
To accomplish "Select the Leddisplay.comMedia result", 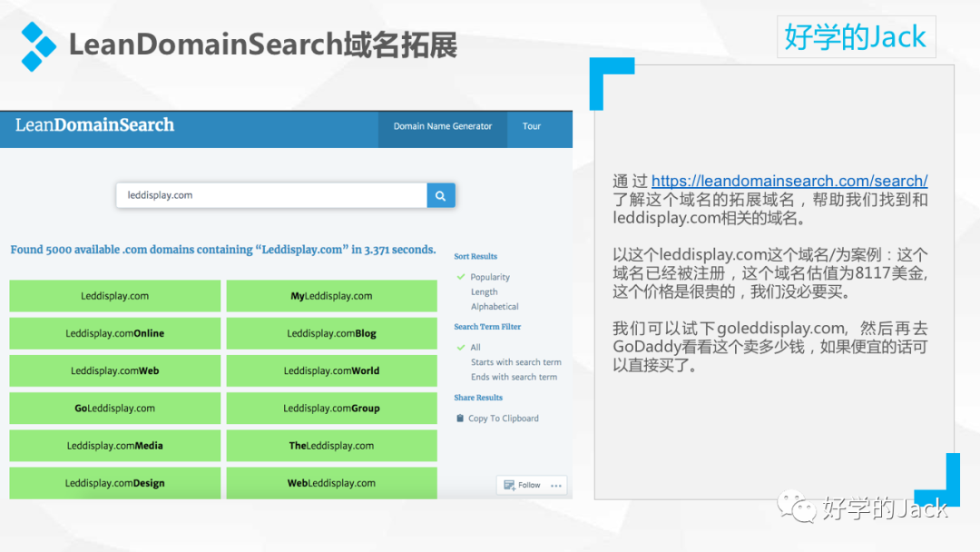I will tap(115, 446).
